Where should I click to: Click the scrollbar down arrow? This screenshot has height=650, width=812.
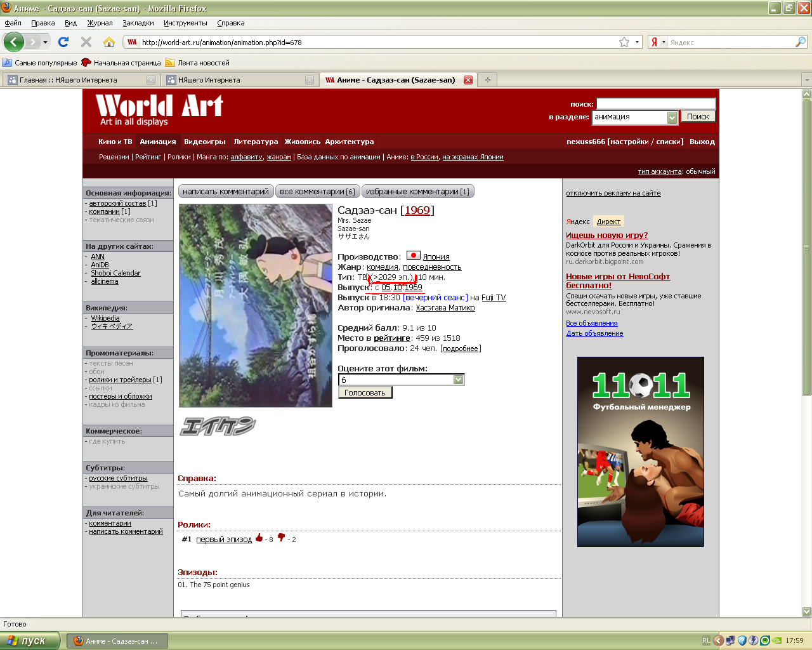(807, 611)
